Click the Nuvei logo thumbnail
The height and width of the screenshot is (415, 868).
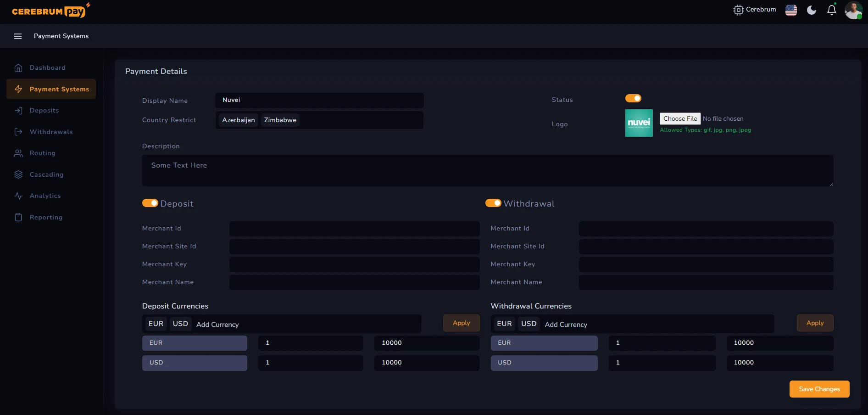[x=639, y=123]
